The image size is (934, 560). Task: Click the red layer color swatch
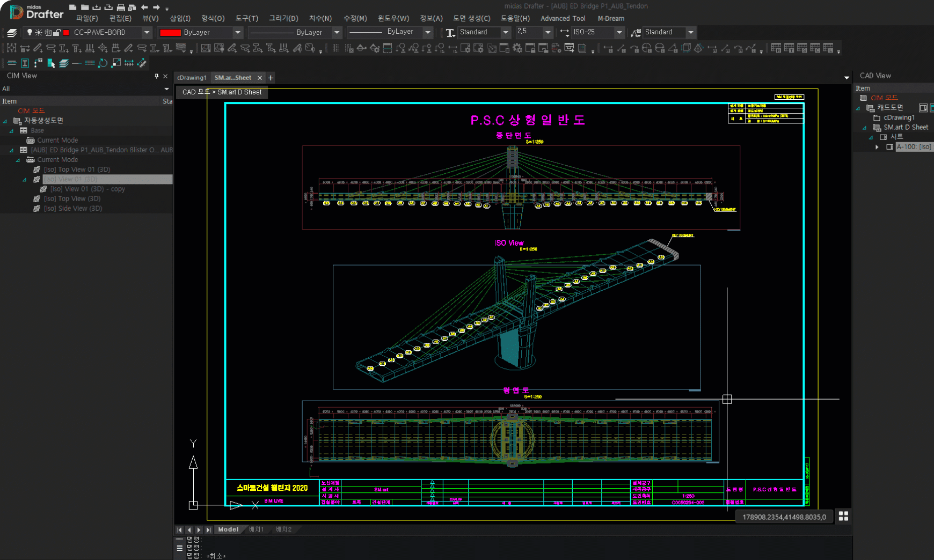click(x=66, y=33)
